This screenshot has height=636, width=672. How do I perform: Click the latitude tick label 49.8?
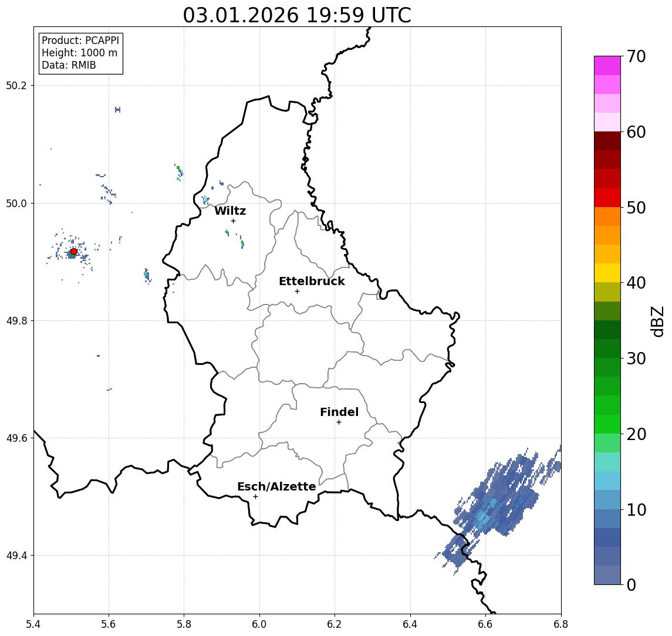16,320
